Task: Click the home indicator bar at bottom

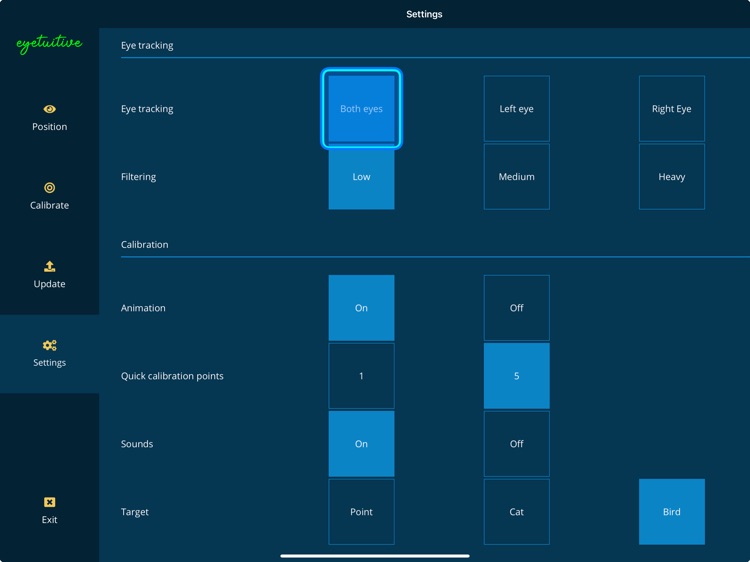Action: point(375,556)
